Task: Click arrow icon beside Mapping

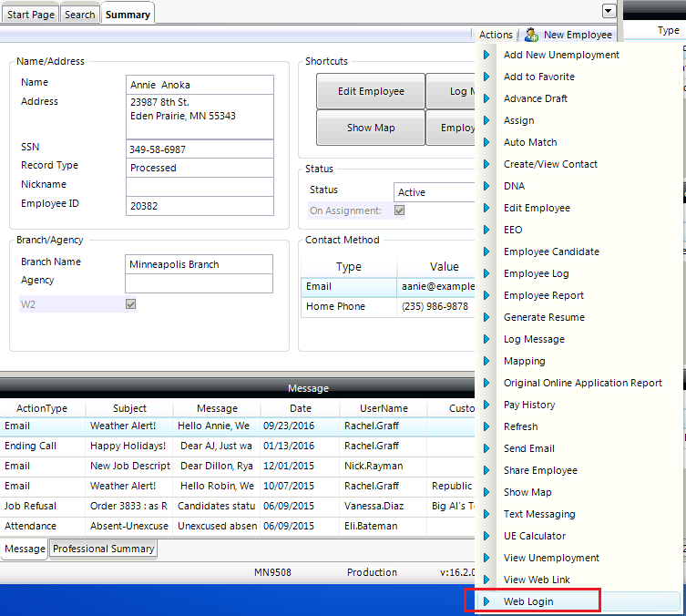Action: pyautogui.click(x=486, y=361)
